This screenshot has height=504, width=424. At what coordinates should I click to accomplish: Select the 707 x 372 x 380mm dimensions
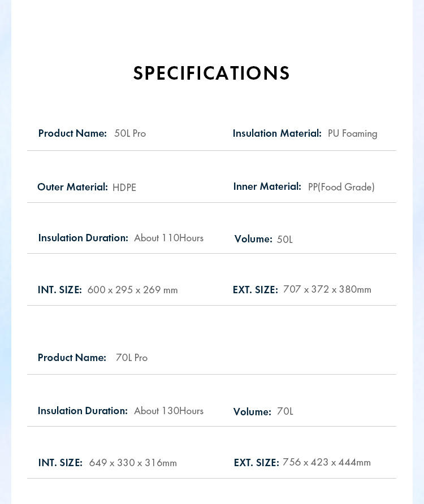(x=327, y=289)
